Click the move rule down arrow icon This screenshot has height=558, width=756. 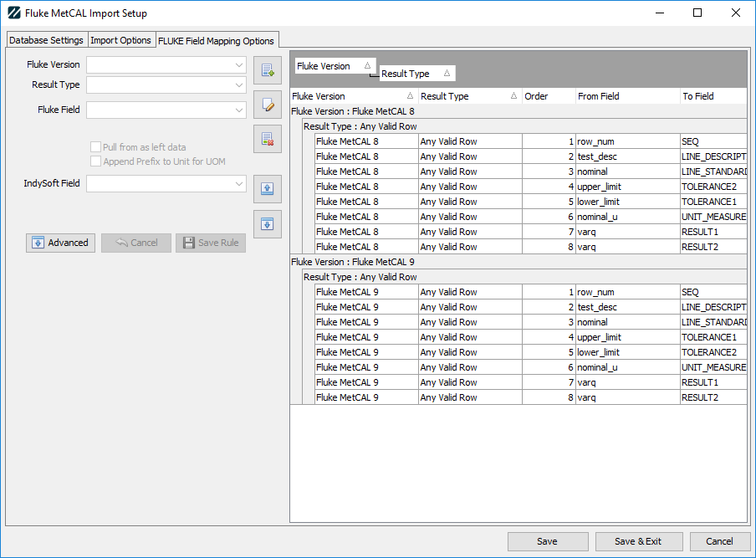268,223
